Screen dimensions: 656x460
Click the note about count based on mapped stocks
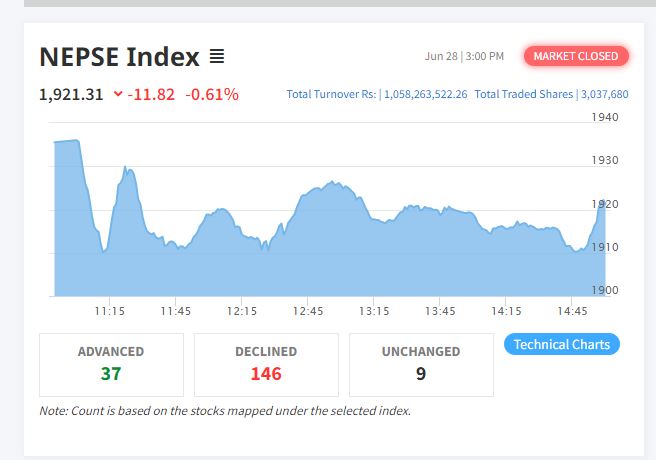click(225, 411)
